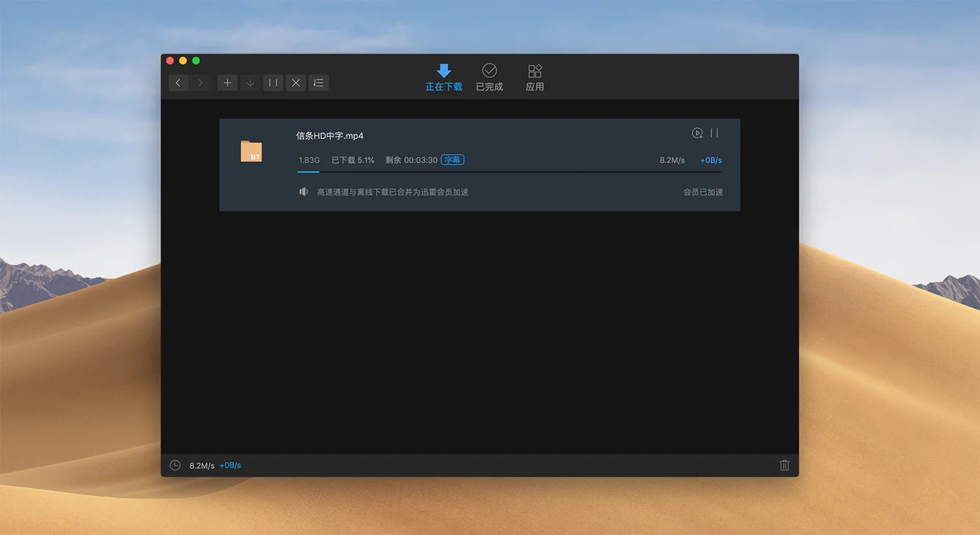This screenshot has height=535, width=980.
Task: Open scheduled tasks via the clock icon
Action: coord(175,466)
